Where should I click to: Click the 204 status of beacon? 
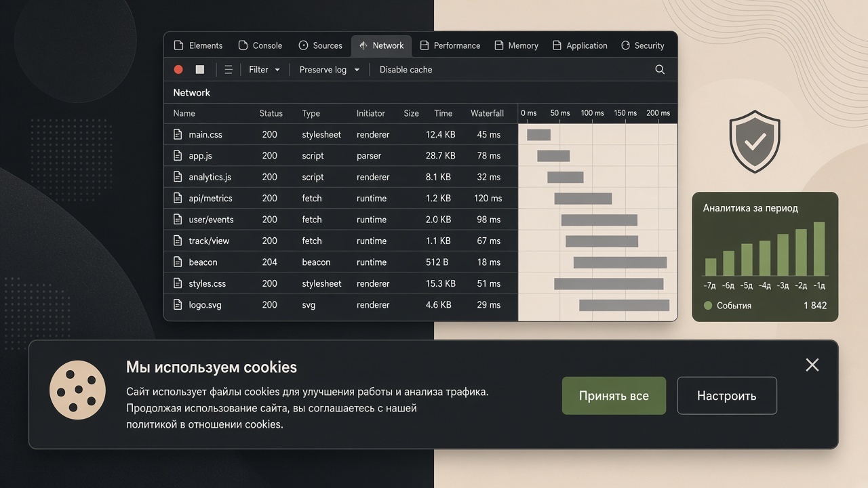[x=270, y=262]
